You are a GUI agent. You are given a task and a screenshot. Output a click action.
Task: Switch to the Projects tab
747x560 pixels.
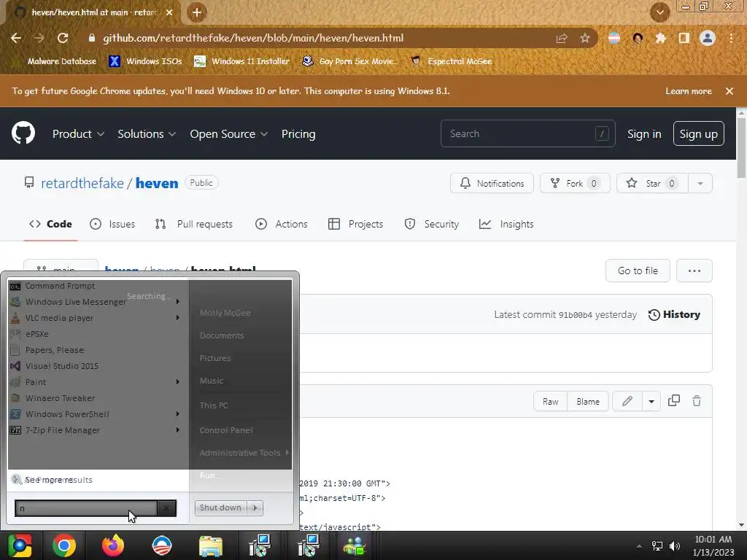356,224
